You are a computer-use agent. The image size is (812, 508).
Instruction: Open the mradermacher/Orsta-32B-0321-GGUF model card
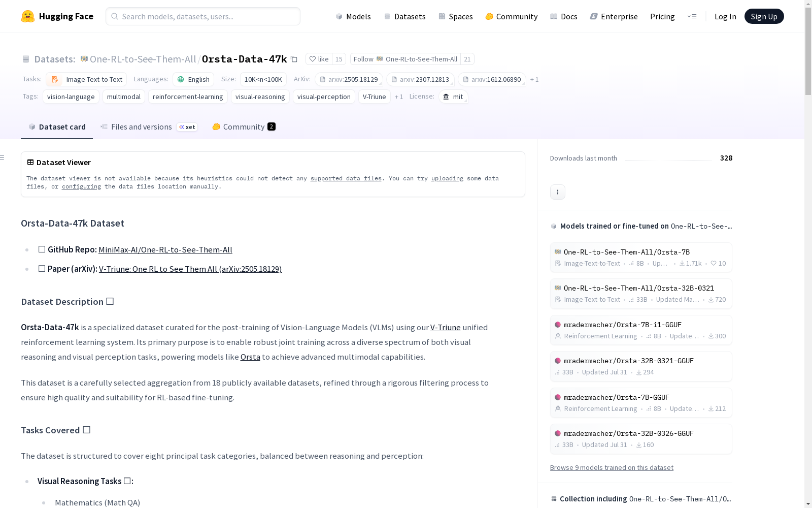tap(641, 366)
